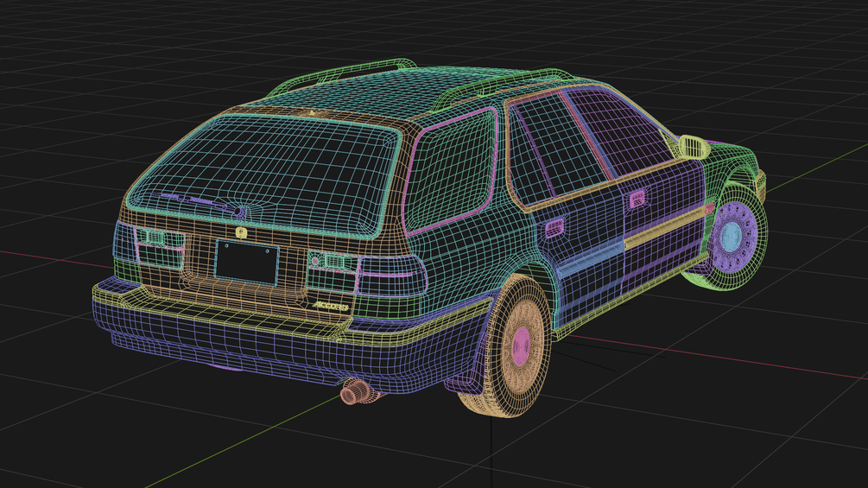Select the exhaust pipe tip
Viewport: 868px width, 488px height.
pos(355,392)
